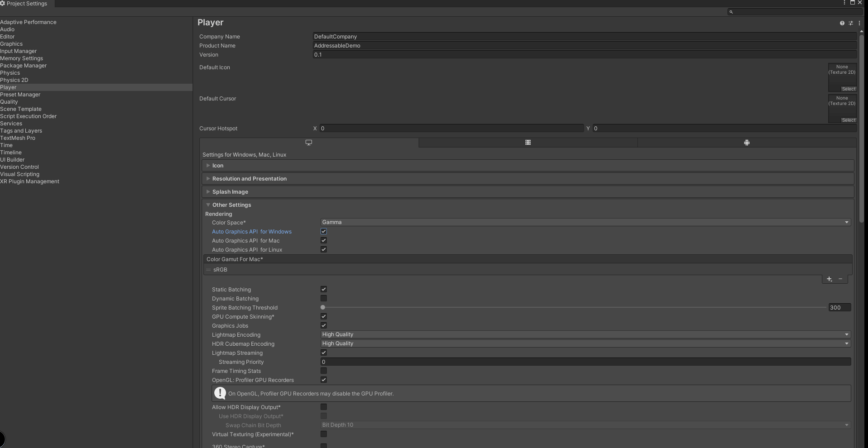Select the UI Builder category
The width and height of the screenshot is (868, 448).
(x=12, y=160)
